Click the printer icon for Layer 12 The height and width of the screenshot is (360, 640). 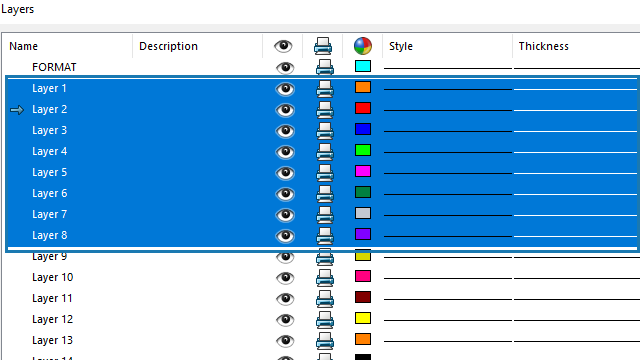324,320
